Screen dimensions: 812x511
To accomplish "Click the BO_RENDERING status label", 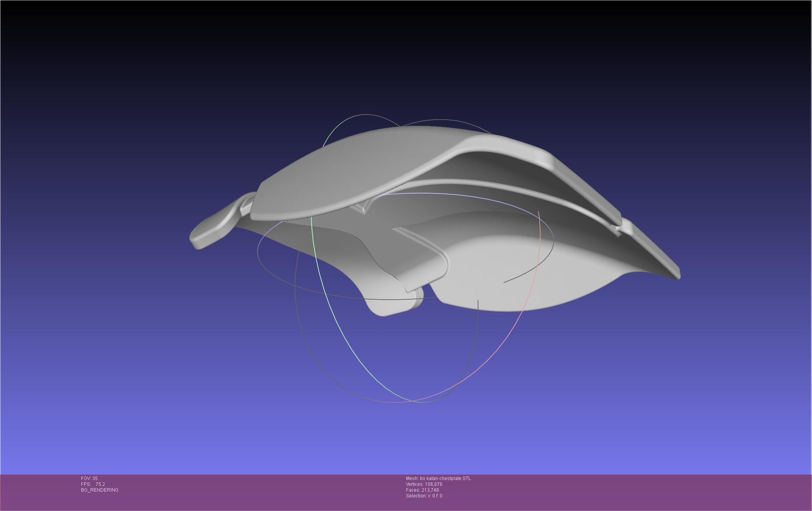I will tap(100, 490).
